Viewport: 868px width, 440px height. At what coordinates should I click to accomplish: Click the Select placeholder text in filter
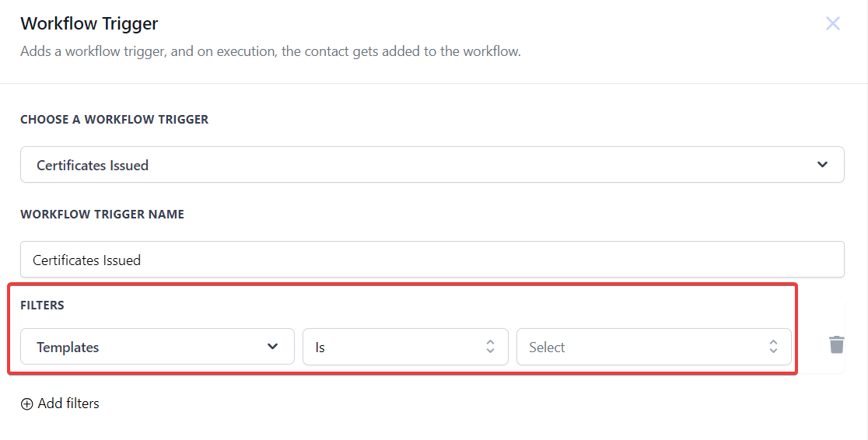[547, 347]
